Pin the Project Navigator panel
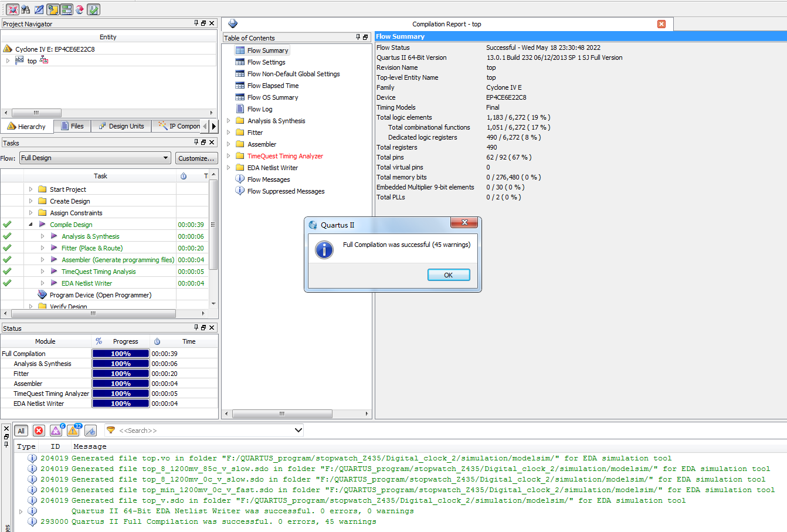This screenshot has width=787, height=532. pyautogui.click(x=196, y=23)
